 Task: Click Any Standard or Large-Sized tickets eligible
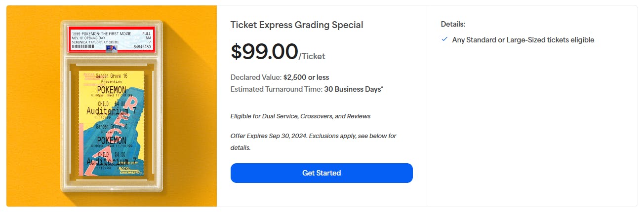click(523, 40)
